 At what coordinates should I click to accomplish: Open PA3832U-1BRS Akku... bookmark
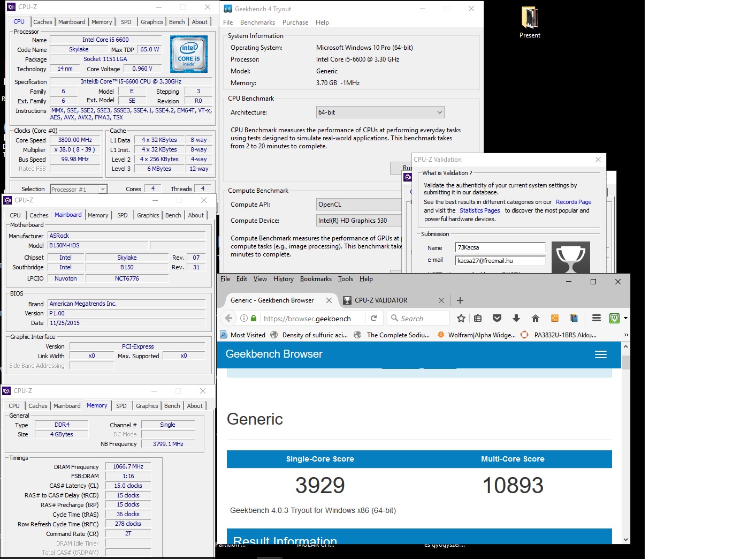click(x=559, y=335)
